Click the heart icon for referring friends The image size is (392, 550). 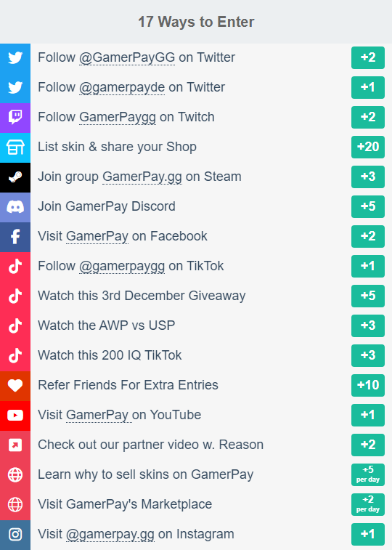(x=15, y=386)
